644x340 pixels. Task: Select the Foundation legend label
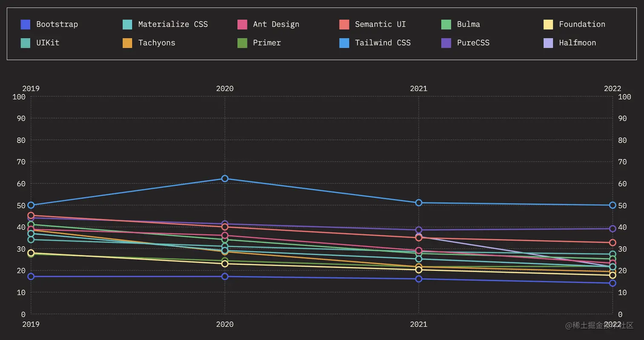coord(582,24)
